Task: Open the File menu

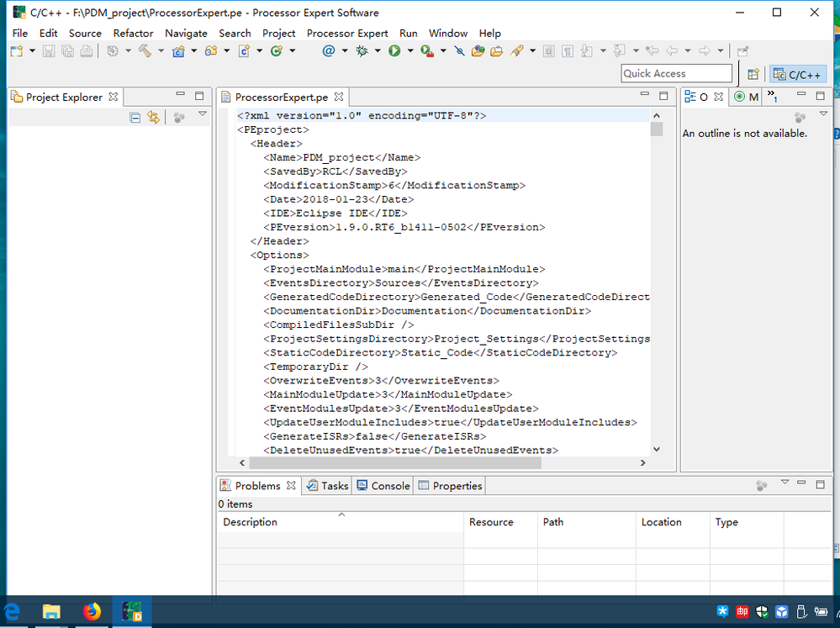Action: (20, 34)
